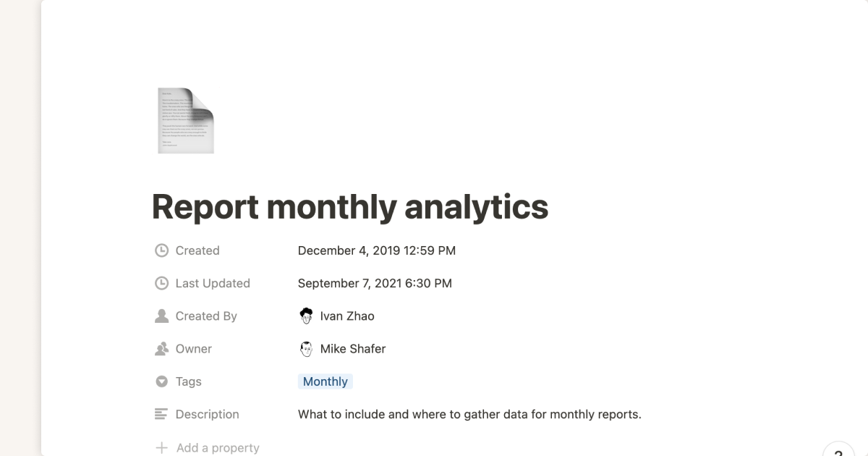Click the text-lines icon beside Description
The height and width of the screenshot is (456, 868).
click(x=162, y=414)
